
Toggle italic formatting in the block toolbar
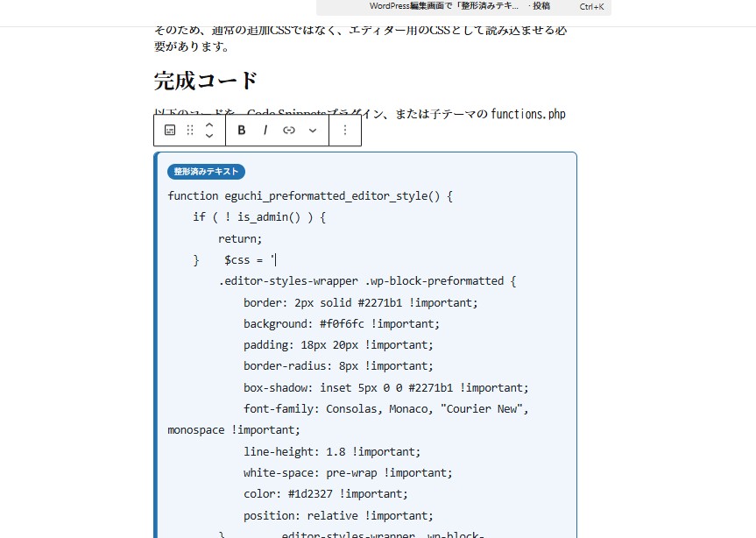pos(265,130)
